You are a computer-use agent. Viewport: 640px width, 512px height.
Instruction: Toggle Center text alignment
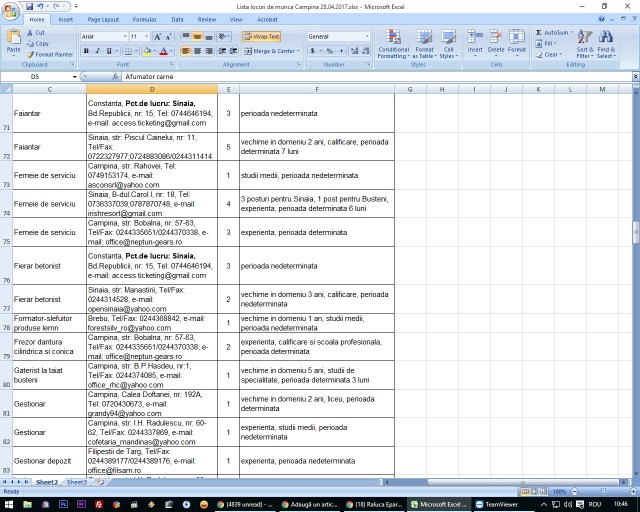coord(197,51)
